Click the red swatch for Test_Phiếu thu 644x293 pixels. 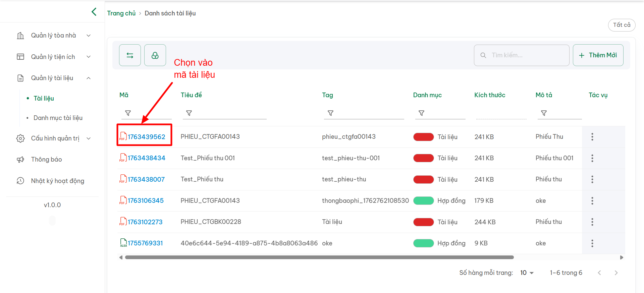(423, 179)
